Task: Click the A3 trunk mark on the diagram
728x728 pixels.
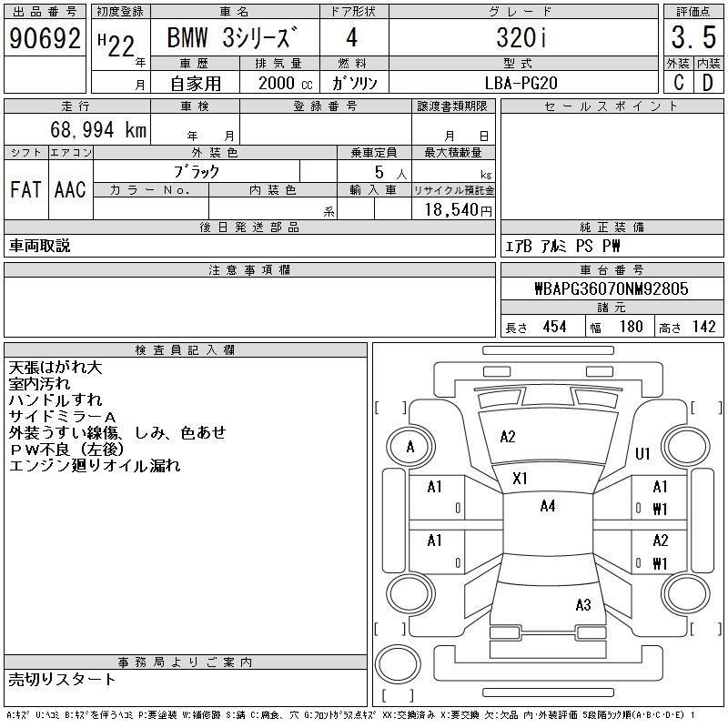Action: coord(583,605)
